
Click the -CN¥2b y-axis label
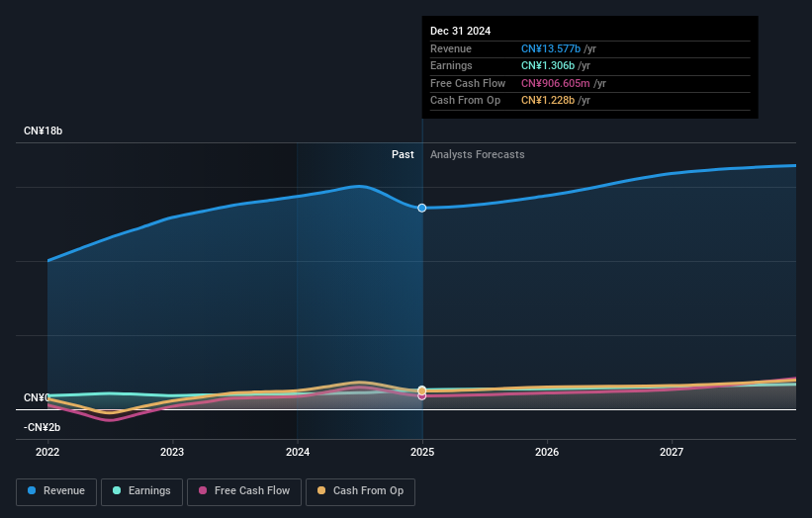click(42, 427)
